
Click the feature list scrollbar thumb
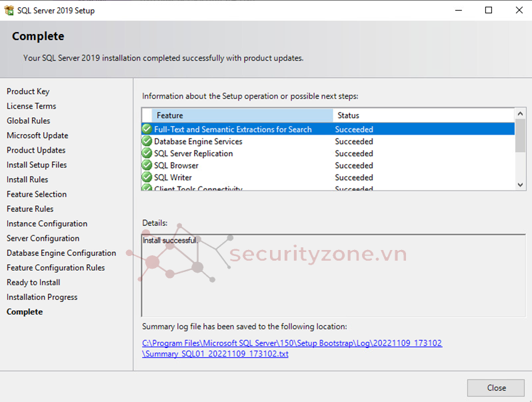520,135
